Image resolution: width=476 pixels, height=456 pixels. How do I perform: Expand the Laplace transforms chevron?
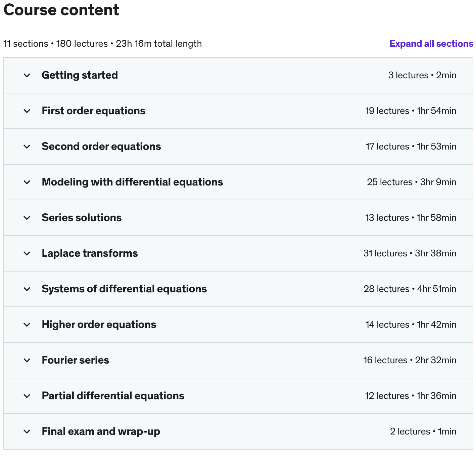click(x=27, y=253)
